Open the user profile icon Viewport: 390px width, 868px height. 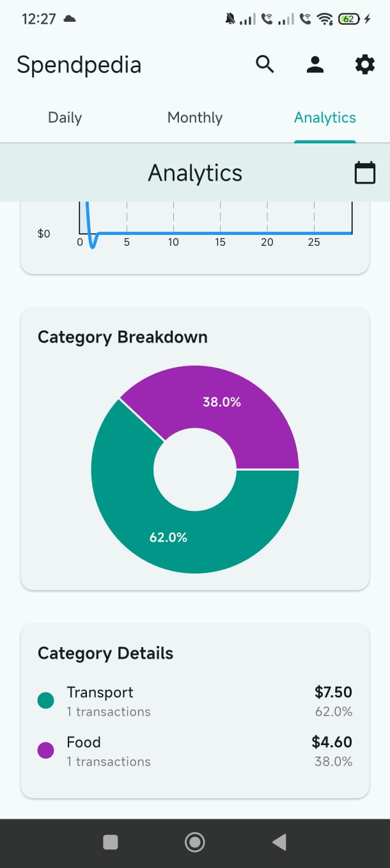(x=315, y=64)
